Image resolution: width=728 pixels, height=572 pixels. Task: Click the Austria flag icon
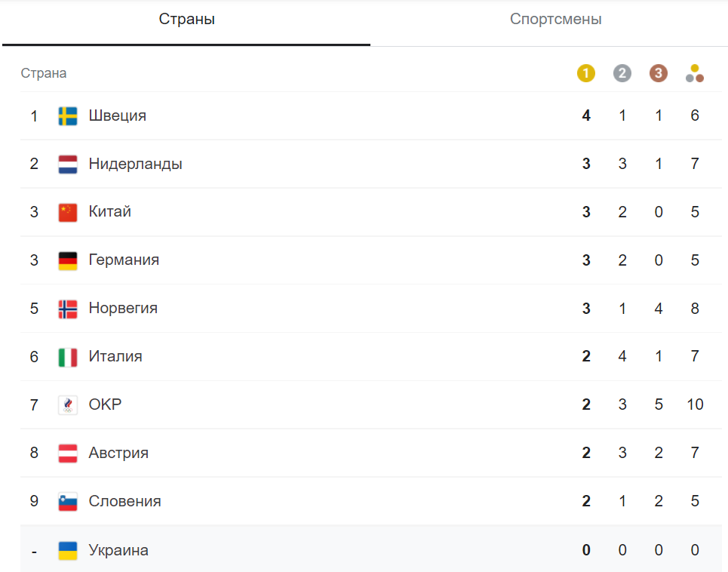click(68, 454)
